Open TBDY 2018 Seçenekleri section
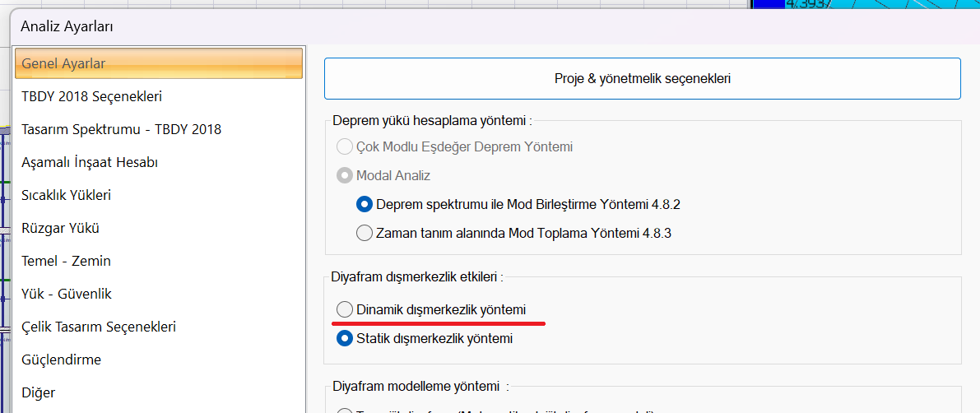 click(91, 96)
